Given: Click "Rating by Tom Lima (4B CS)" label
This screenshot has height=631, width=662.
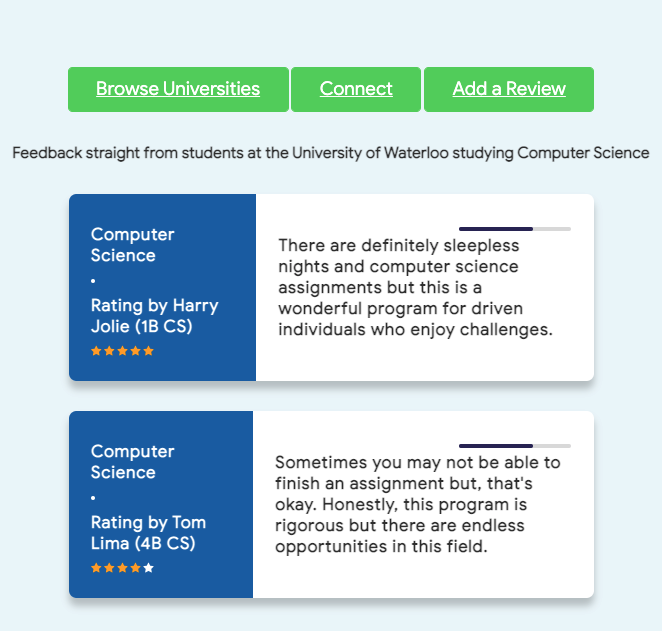Looking at the screenshot, I should [148, 533].
